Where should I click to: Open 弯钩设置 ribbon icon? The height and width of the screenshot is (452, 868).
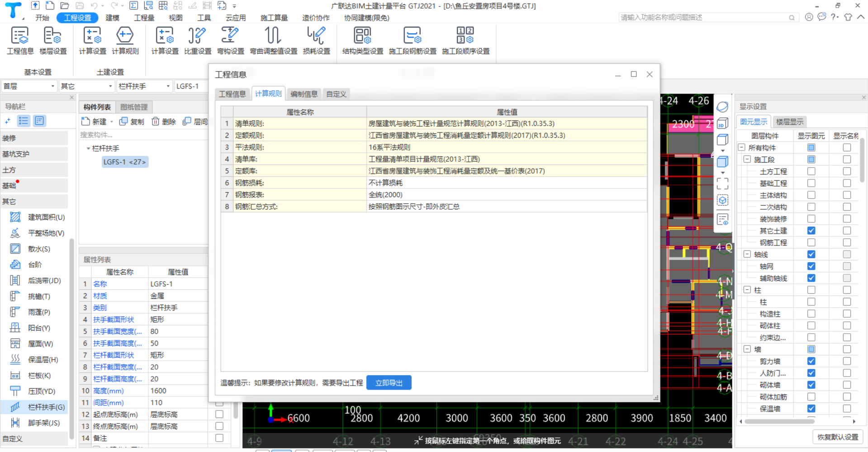pyautogui.click(x=230, y=41)
